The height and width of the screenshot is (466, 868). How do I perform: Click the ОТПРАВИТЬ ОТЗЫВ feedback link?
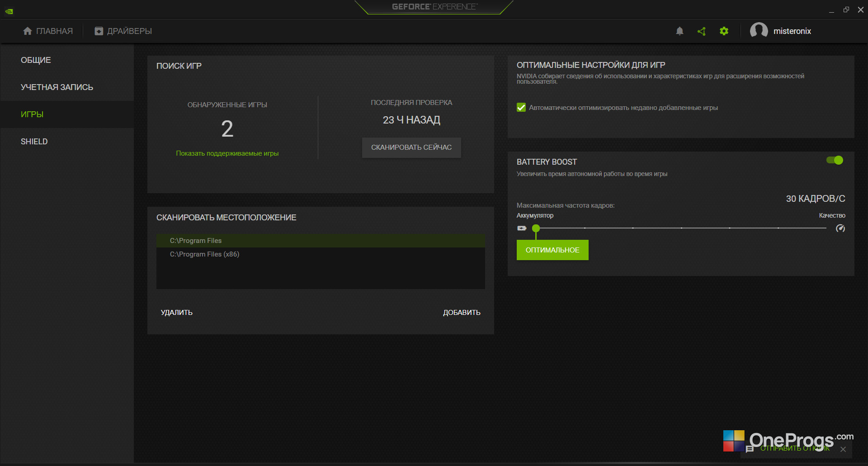[795, 448]
